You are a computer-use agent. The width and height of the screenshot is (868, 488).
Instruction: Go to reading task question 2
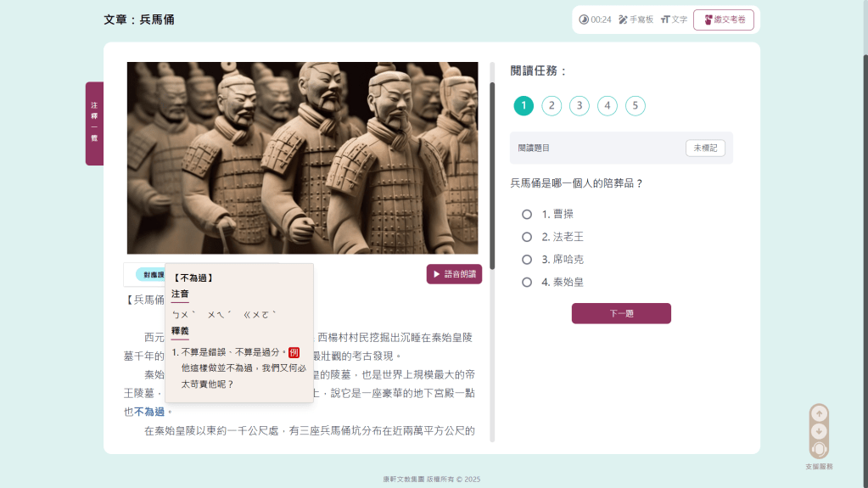pos(552,106)
